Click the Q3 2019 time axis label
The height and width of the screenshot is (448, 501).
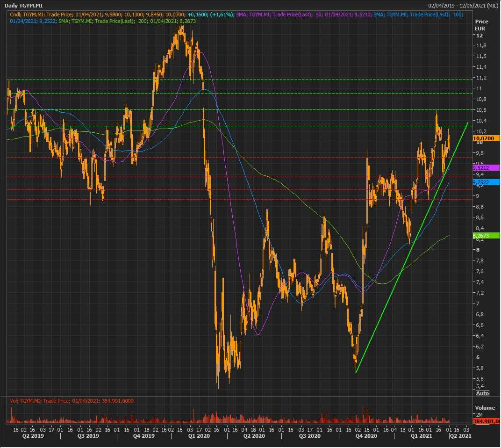(x=87, y=436)
